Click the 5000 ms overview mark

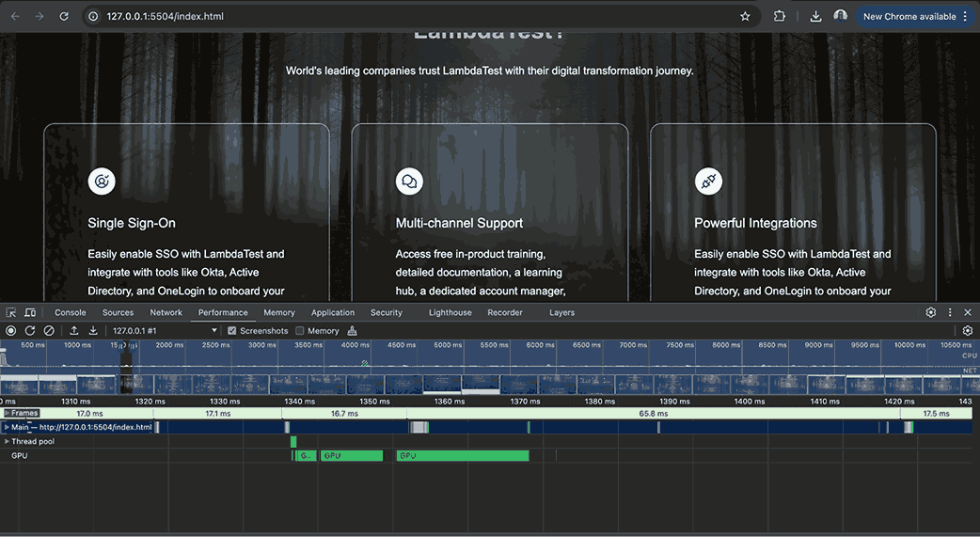click(448, 345)
